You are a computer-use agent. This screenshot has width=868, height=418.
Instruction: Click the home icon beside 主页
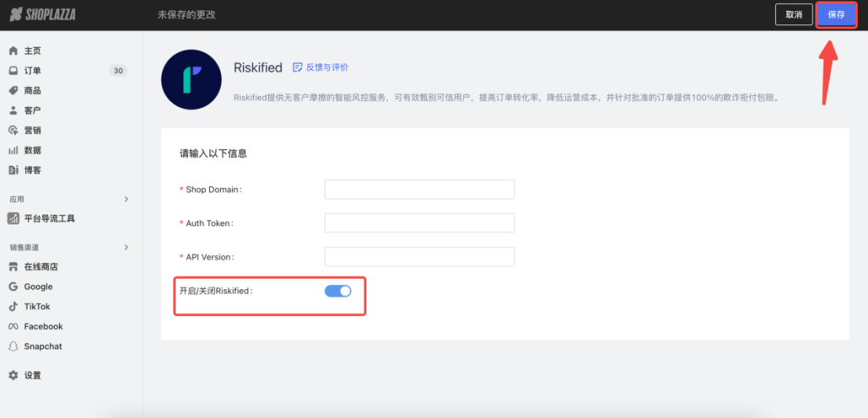(x=13, y=51)
